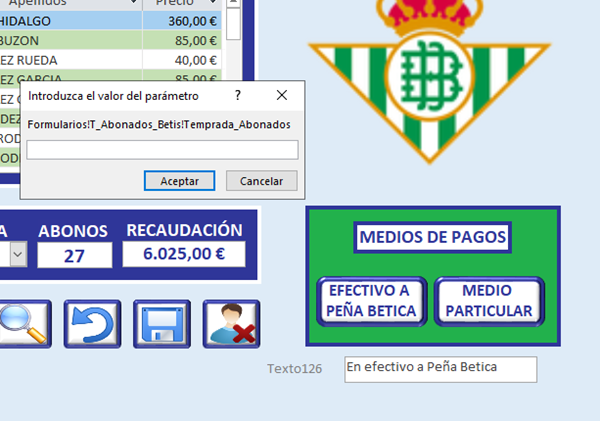This screenshot has width=600, height=421.
Task: Click the ABONOS label
Action: (73, 231)
